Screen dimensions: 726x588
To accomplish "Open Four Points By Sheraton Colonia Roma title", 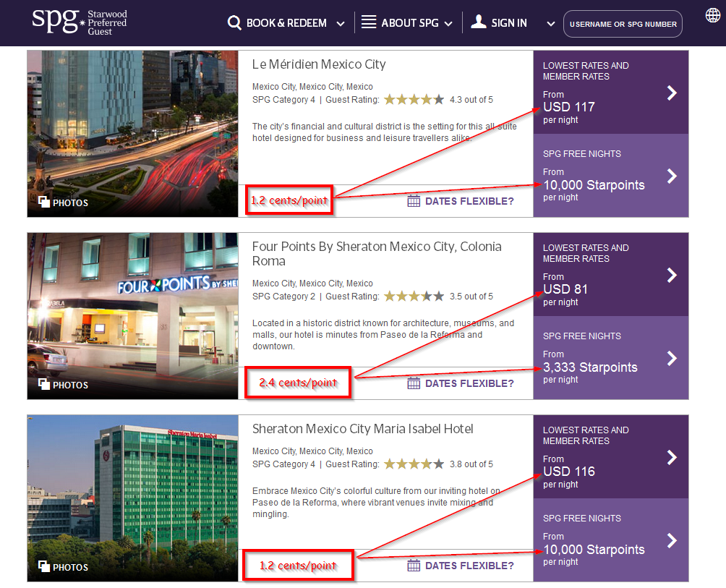I will 377,254.
